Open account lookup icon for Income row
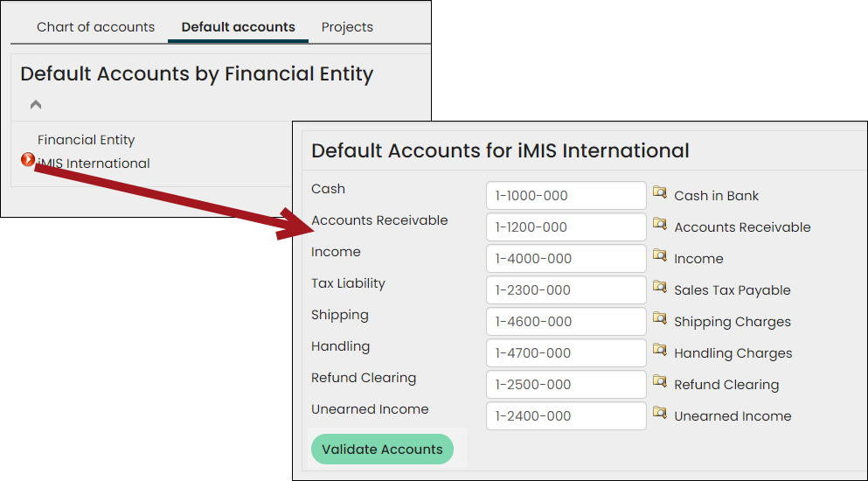The height and width of the screenshot is (481, 868). click(x=659, y=254)
